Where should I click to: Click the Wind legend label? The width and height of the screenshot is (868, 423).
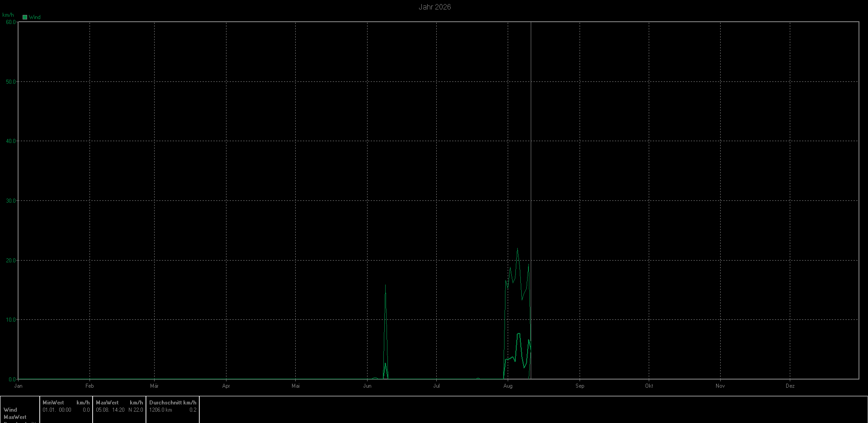click(35, 17)
